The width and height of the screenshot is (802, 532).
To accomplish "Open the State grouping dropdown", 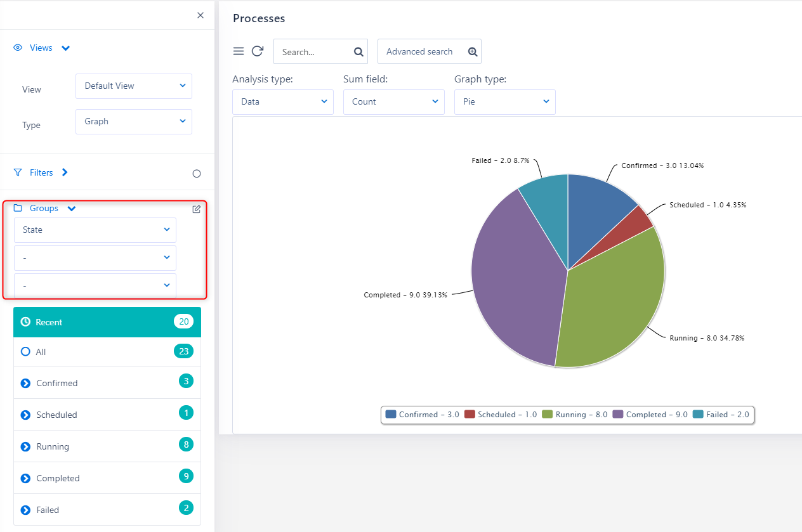I will click(95, 230).
